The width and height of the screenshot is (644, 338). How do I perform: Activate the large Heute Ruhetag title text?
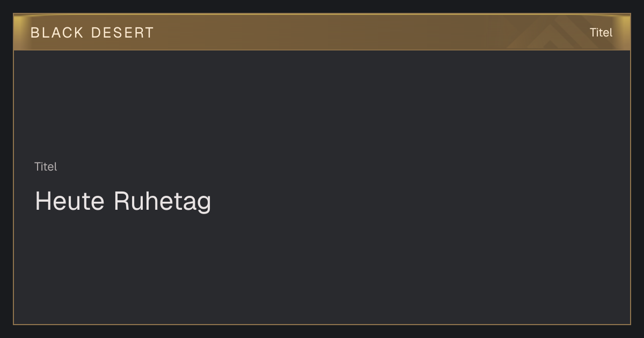(x=123, y=202)
